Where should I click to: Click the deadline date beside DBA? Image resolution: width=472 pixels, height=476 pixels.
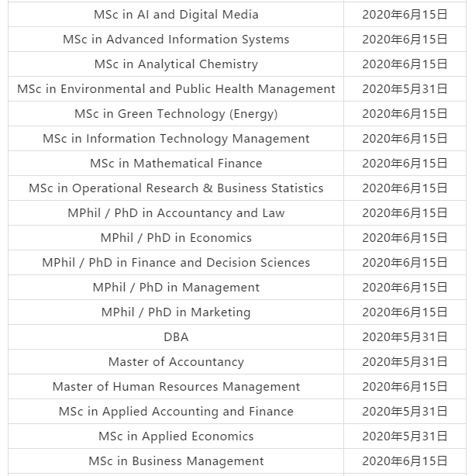405,337
